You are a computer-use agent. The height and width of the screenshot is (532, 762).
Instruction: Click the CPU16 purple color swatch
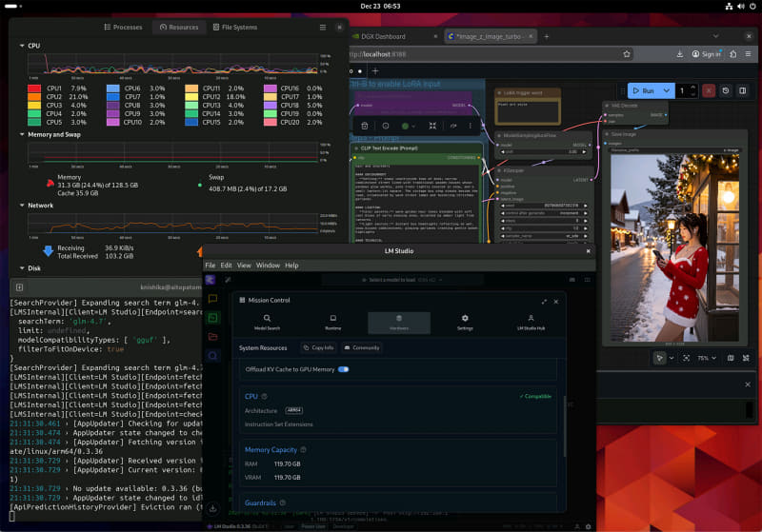[271, 89]
